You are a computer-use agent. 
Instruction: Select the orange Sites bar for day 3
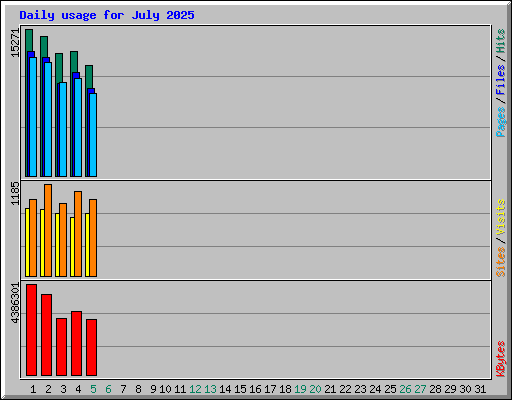click(x=63, y=240)
